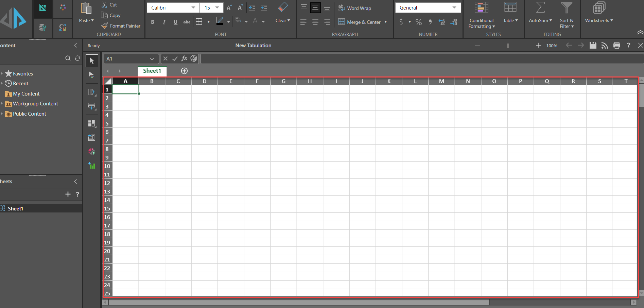
Task: Click the A1 cell name box
Action: 126,59
